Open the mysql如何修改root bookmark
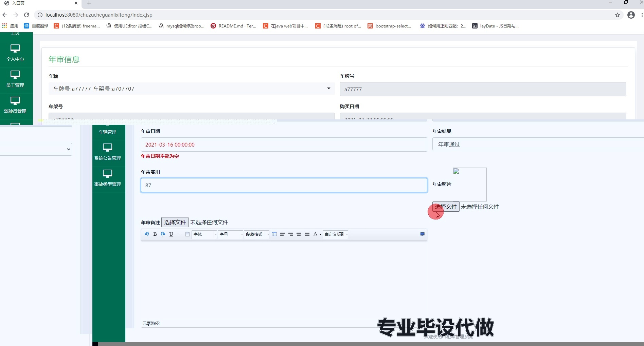 click(182, 26)
